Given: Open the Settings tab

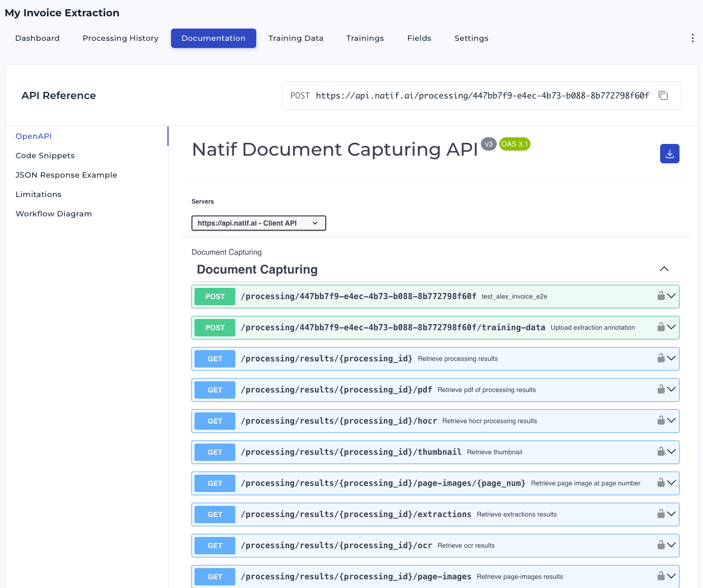Looking at the screenshot, I should click(x=471, y=38).
